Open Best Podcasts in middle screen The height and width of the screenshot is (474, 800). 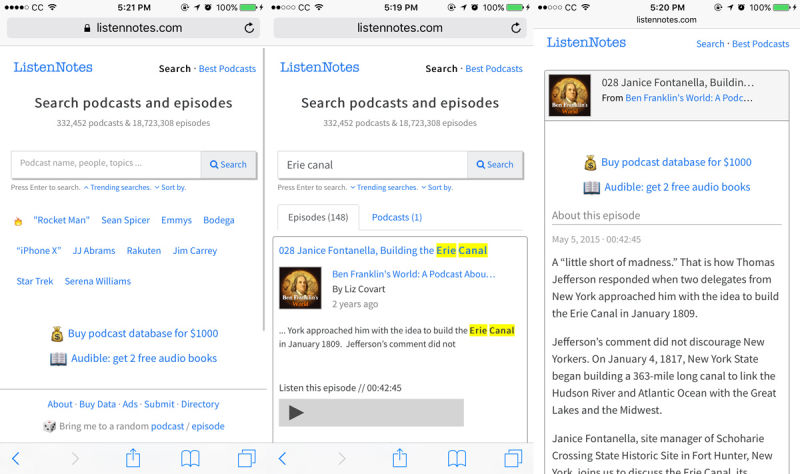click(x=494, y=68)
